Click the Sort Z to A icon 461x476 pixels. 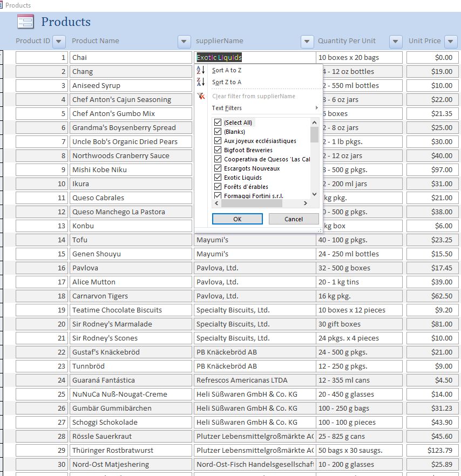coord(201,82)
